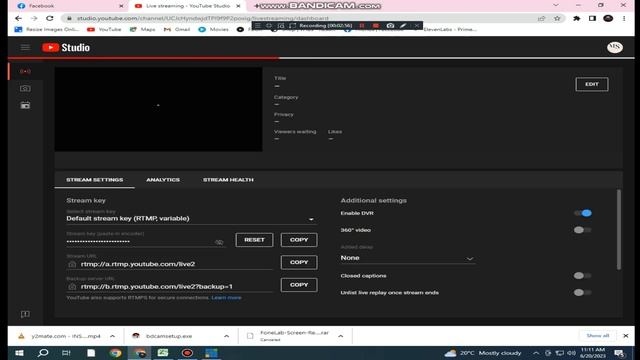
Task: Click RESET for the stream key
Action: pos(254,240)
